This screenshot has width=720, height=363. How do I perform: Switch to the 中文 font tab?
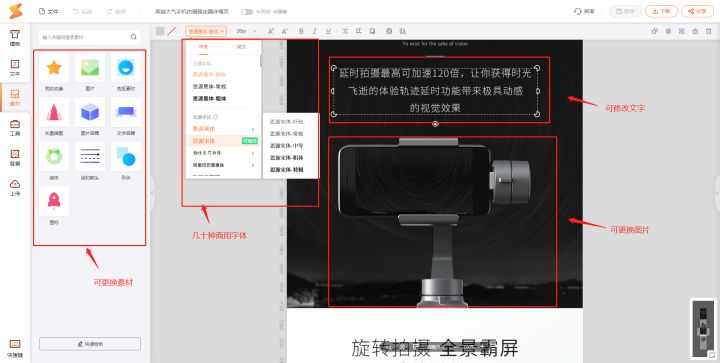click(203, 47)
